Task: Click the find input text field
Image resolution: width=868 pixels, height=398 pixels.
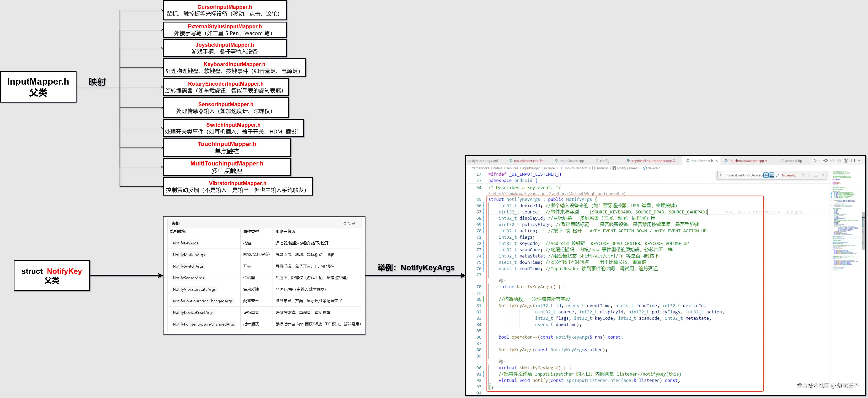Action: point(743,175)
